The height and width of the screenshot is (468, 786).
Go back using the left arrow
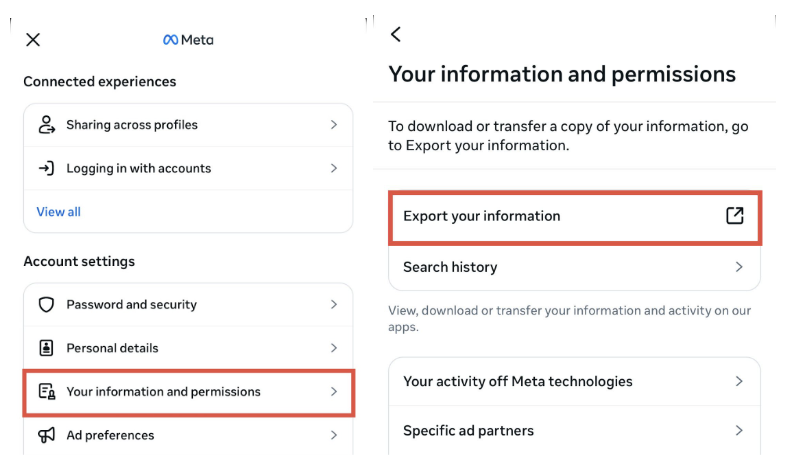coord(396,34)
